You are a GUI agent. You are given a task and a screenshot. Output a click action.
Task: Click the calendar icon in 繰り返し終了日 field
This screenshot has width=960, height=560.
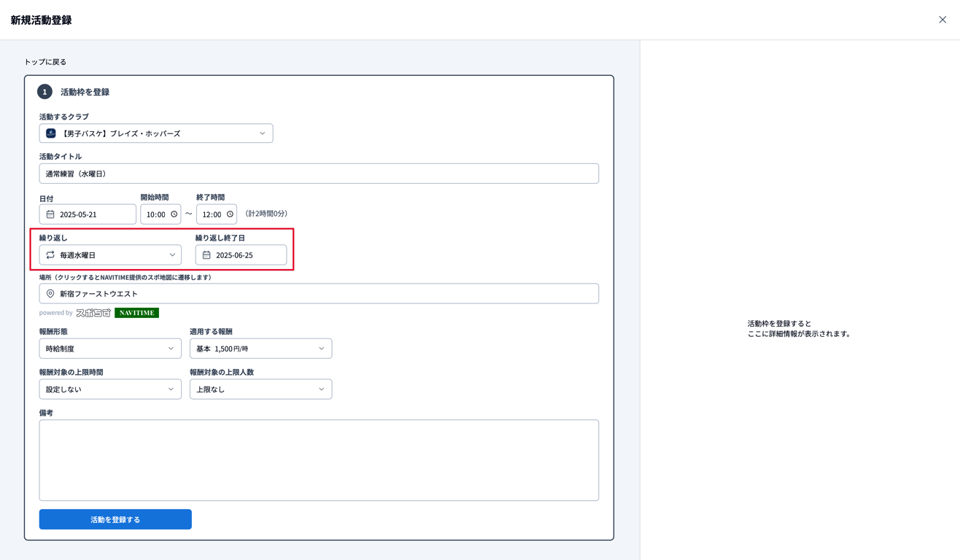pos(206,255)
